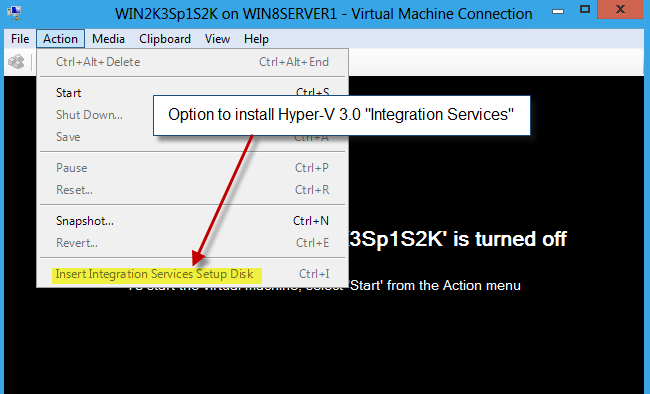Choose Insert Integration Services Setup Disk
The width and height of the screenshot is (650, 394).
(193, 274)
